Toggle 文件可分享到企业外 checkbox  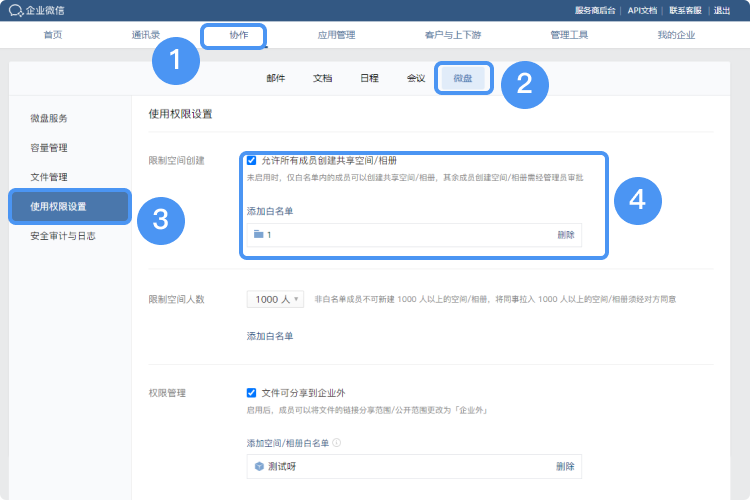coord(252,393)
